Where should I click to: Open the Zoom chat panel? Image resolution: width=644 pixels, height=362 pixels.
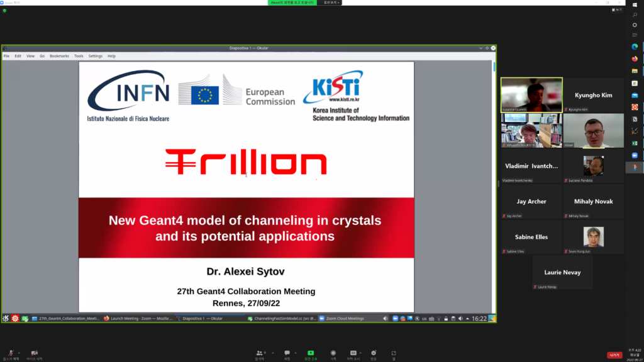[x=287, y=355]
